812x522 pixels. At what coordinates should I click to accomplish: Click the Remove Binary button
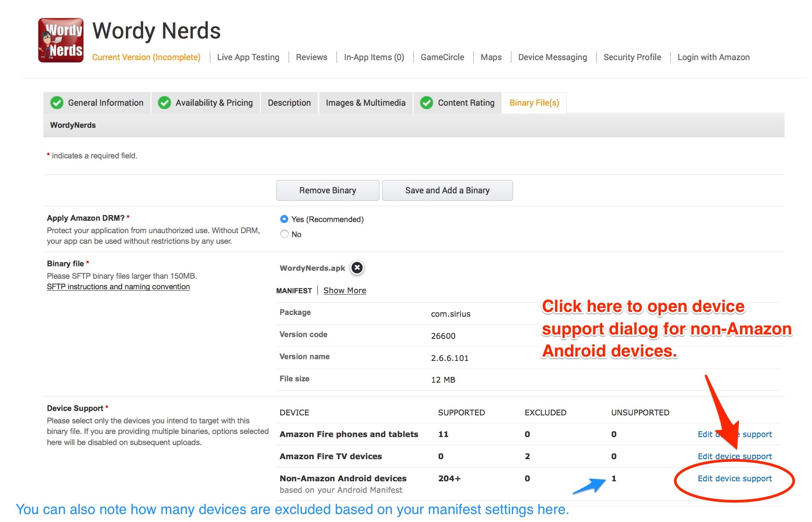327,190
